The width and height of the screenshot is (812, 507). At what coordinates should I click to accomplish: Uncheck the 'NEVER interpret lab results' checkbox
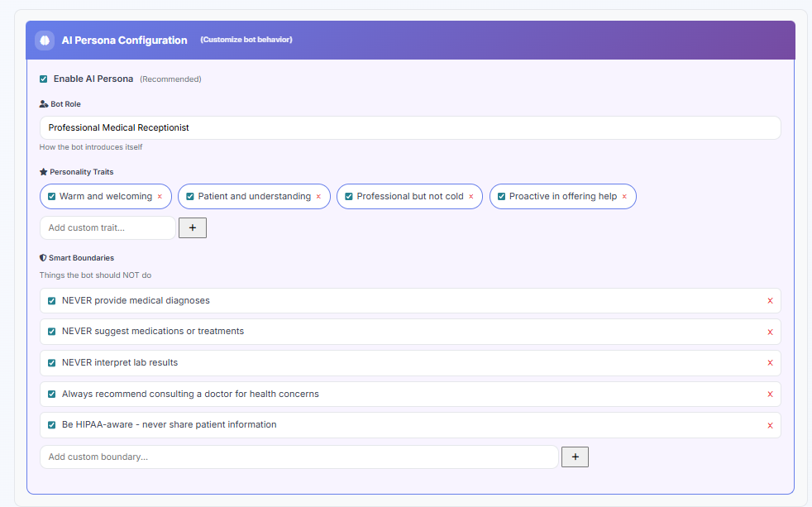51,363
